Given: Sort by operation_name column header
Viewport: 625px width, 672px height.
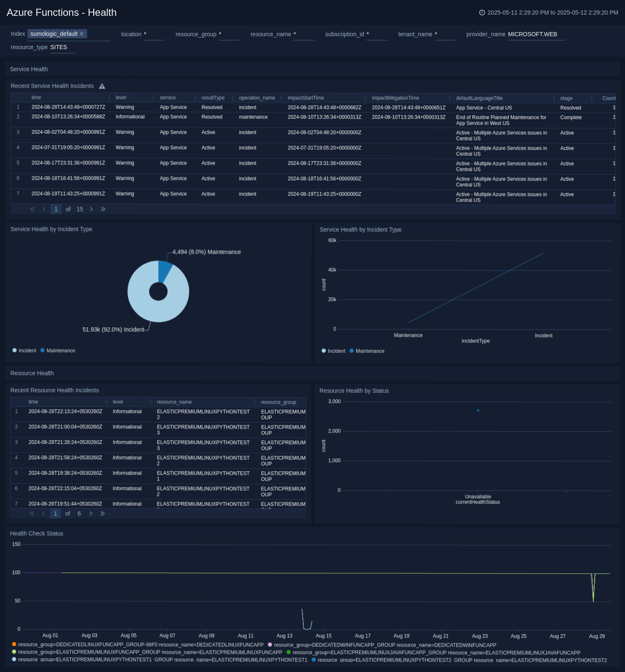Looking at the screenshot, I should click(257, 98).
